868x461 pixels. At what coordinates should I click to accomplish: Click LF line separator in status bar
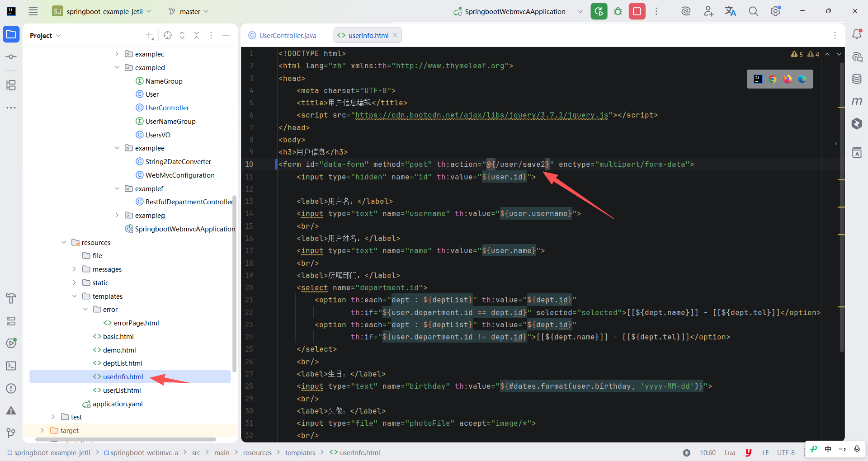[x=765, y=452]
